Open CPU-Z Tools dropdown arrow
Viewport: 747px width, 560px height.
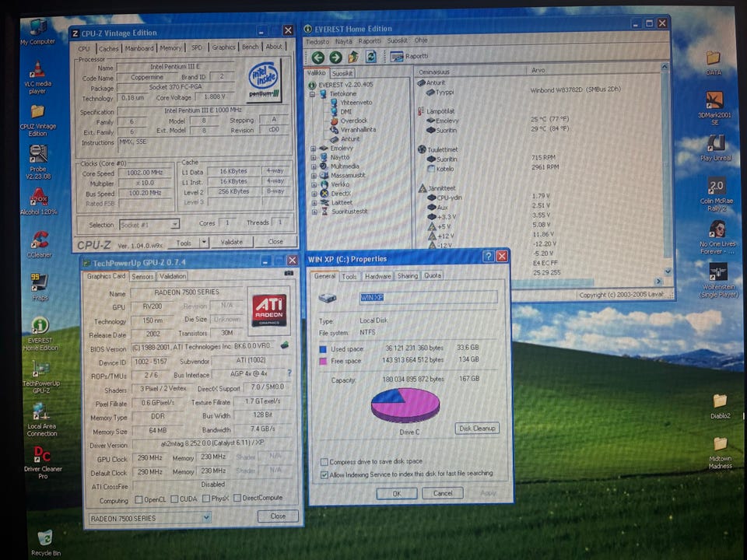pos(204,243)
